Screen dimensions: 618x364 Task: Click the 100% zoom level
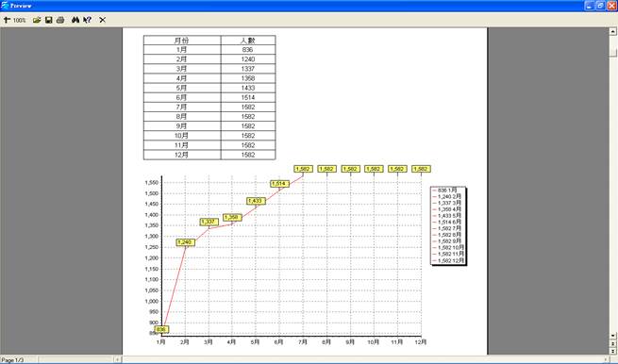click(19, 20)
